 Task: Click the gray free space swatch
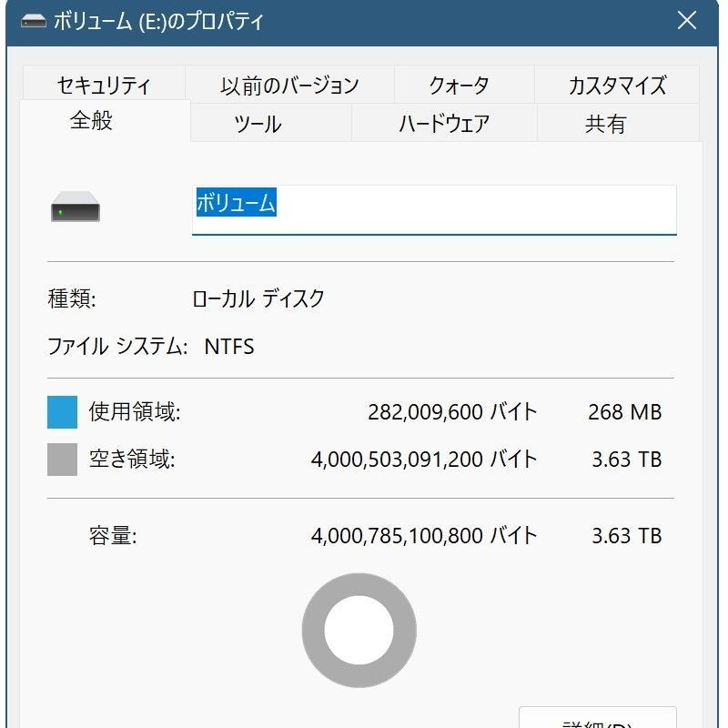click(x=62, y=460)
